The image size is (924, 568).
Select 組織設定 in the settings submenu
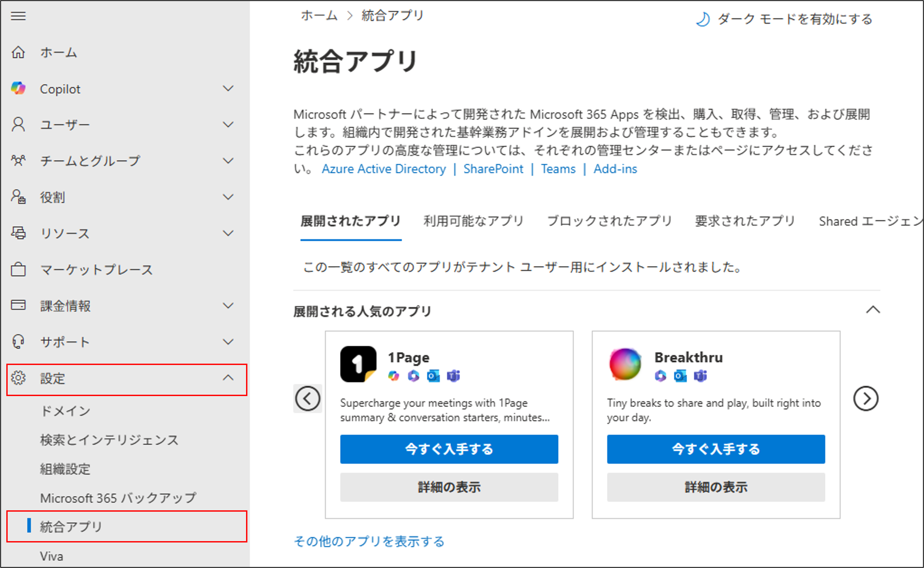point(65,469)
